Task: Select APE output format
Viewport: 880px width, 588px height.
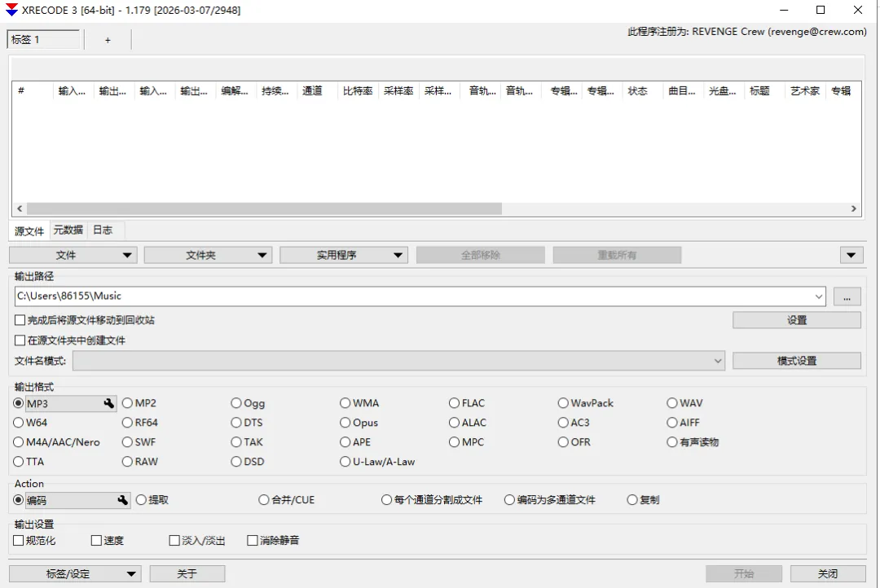Action: [x=355, y=442]
